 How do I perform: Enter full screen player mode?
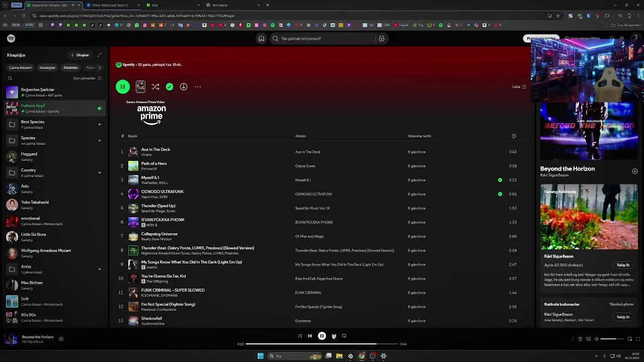coord(638,339)
